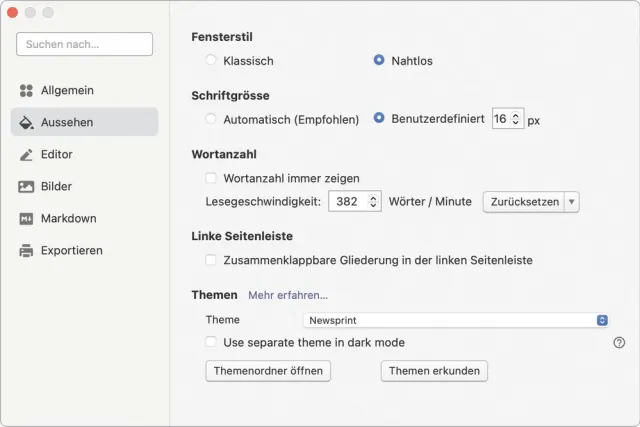Enable collapsible outline in left sidebar
Viewport: 640px width, 427px height.
[211, 260]
